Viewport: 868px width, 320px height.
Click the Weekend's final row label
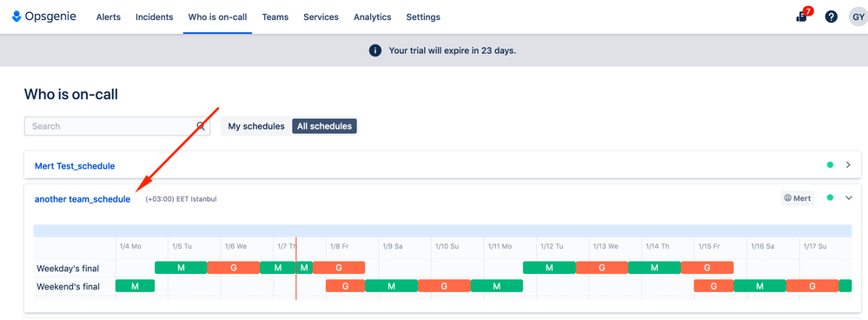68,287
